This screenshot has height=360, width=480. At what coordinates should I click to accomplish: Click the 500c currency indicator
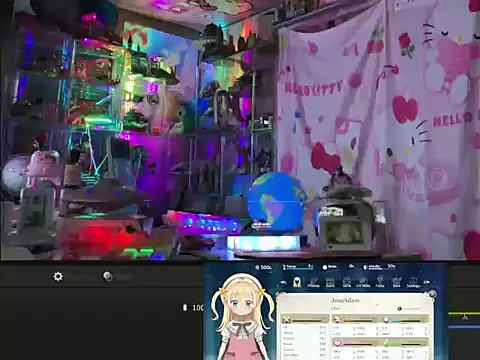(263, 267)
